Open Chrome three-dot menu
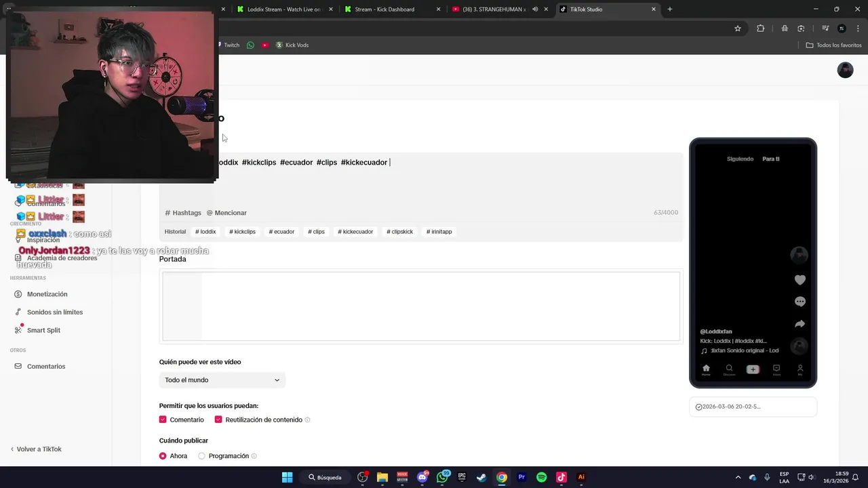Viewport: 868px width, 488px height. 858,28
